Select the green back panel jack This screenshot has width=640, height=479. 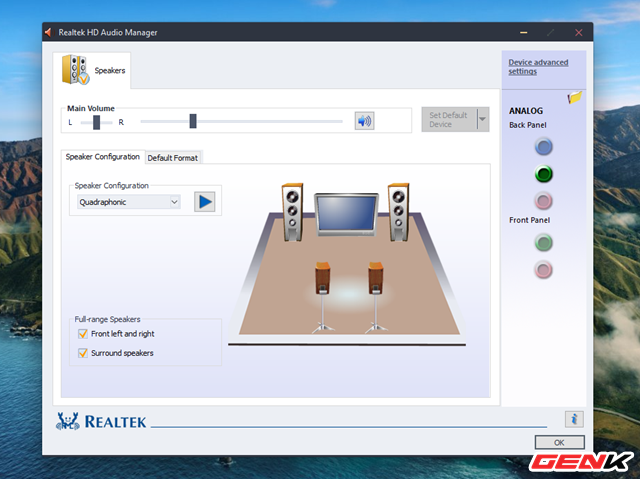pos(544,174)
